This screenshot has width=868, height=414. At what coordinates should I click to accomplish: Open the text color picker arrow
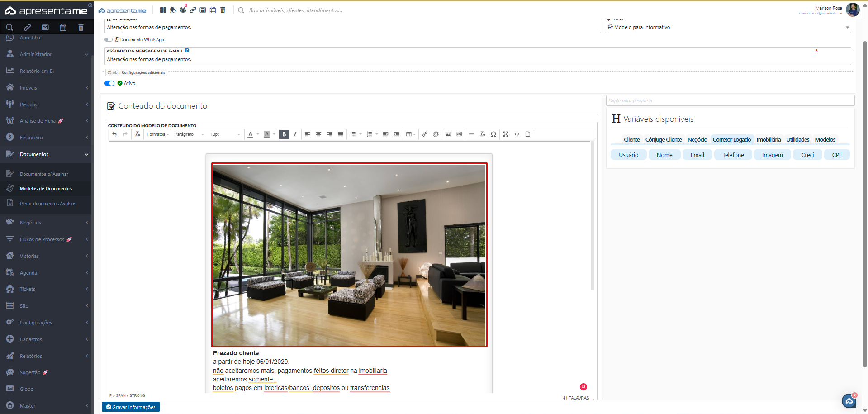pos(258,134)
